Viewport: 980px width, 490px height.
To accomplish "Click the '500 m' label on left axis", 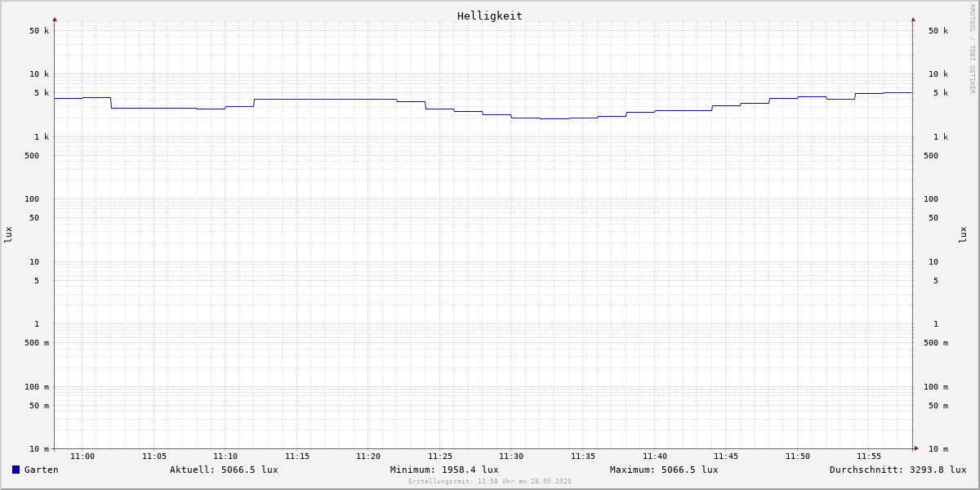I will click(x=37, y=343).
